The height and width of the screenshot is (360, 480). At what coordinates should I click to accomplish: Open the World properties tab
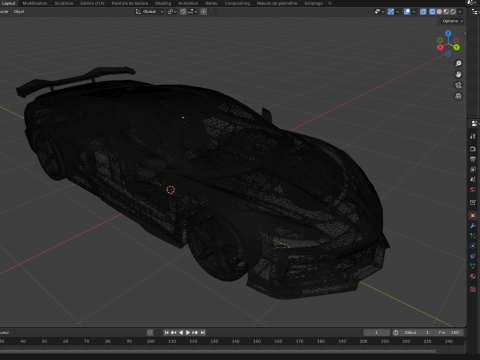pos(473,190)
